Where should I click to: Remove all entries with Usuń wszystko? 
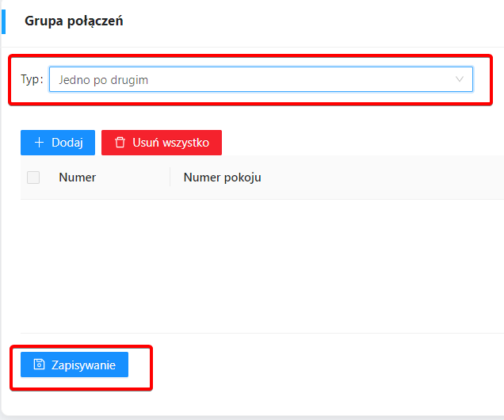click(x=162, y=143)
